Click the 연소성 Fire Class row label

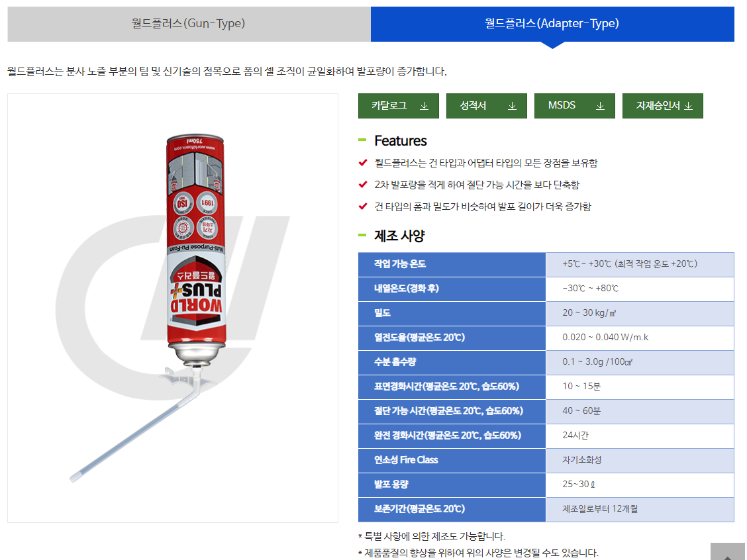452,461
